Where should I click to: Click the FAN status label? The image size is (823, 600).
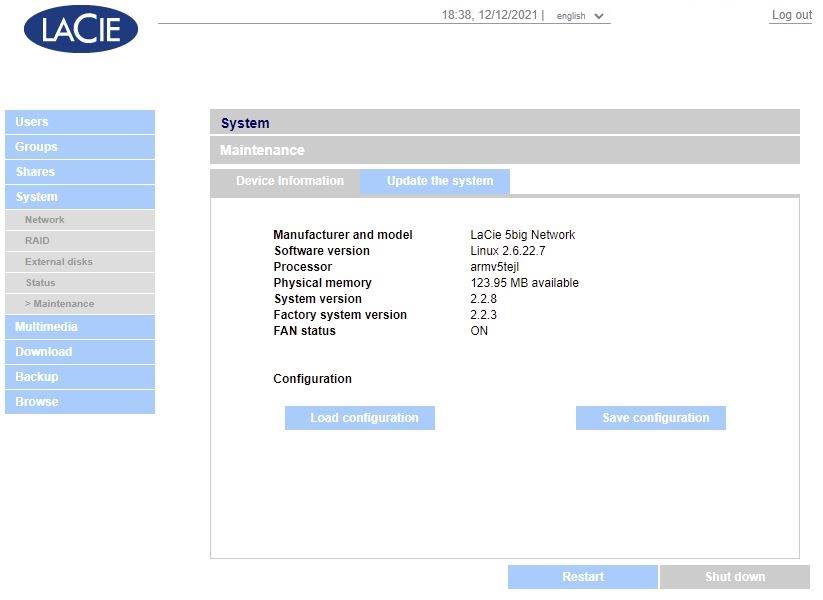[x=304, y=331]
